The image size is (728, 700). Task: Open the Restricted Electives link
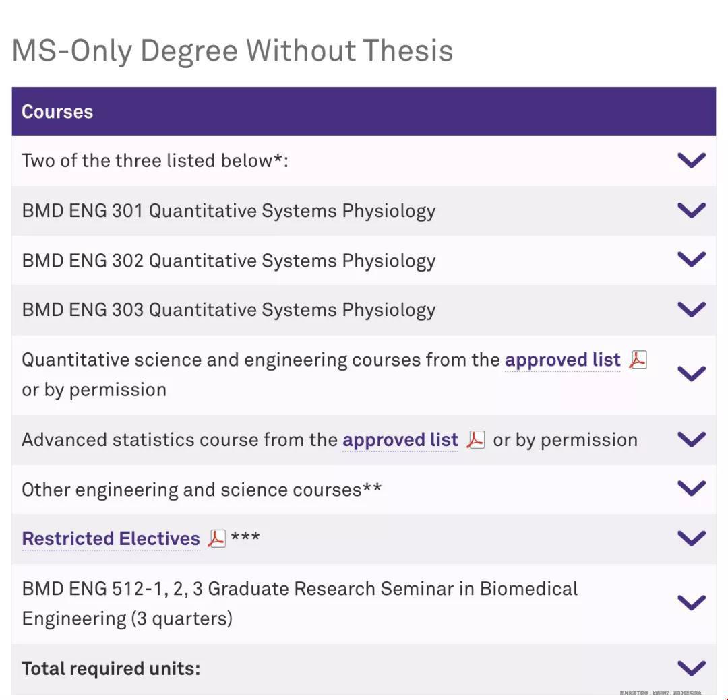coord(111,539)
